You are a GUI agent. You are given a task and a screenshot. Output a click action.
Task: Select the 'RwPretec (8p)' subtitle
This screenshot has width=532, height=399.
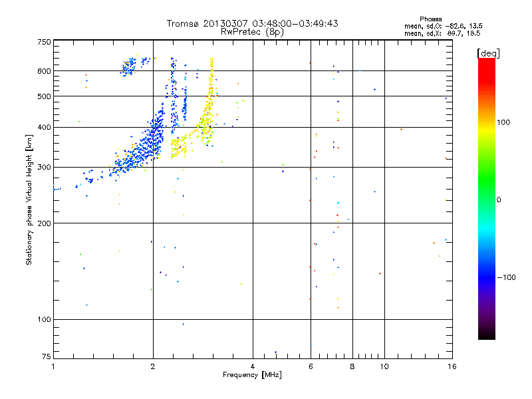pos(252,32)
